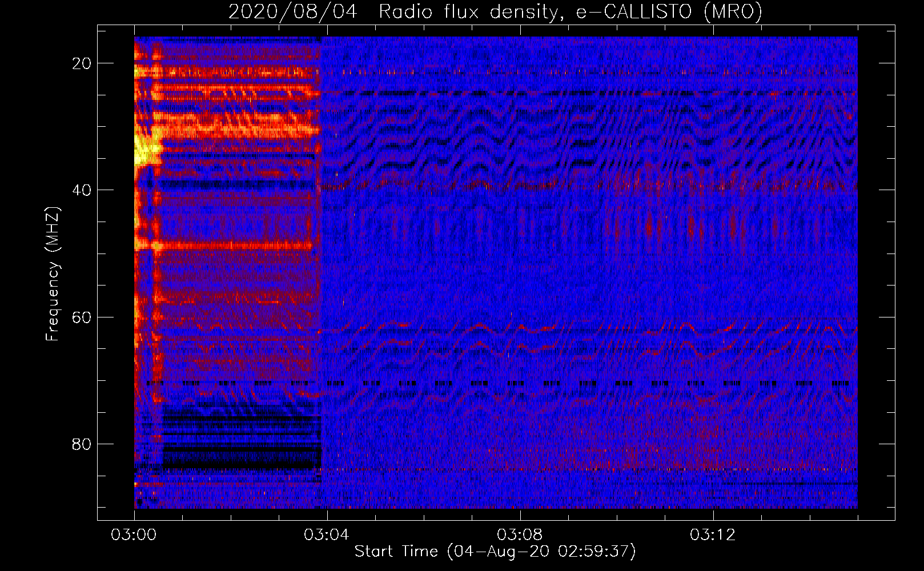
Task: Click the '20' frequency tick label
Action: [x=82, y=63]
